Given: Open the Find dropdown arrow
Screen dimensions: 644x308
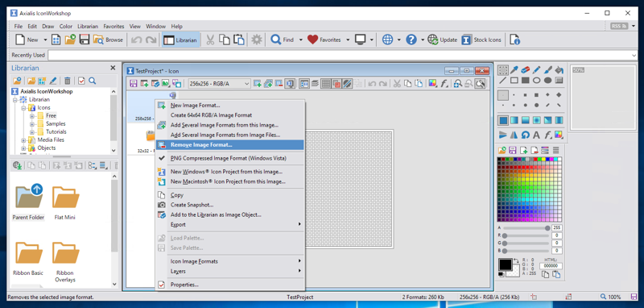Looking at the screenshot, I should coord(300,40).
